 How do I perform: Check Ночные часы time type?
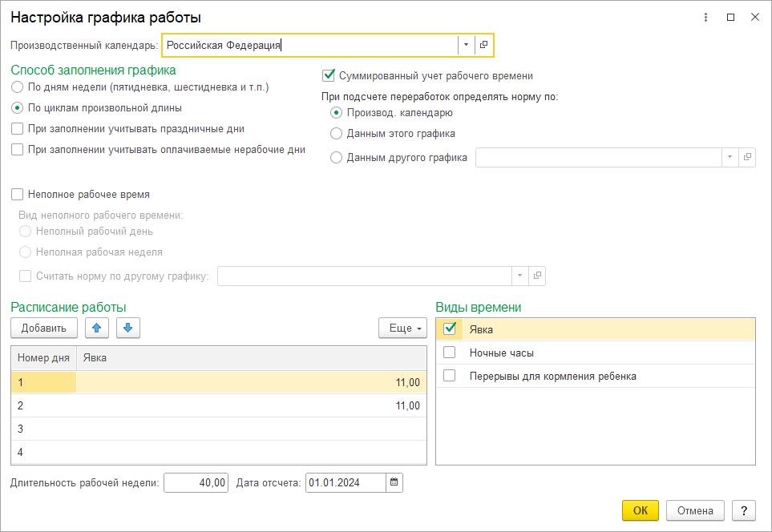(x=449, y=353)
